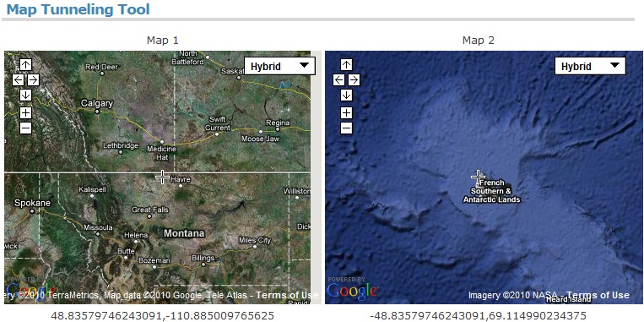Screen dimensions: 644x322
Task: Pan Map 2 upward with up arrow
Action: pos(346,64)
